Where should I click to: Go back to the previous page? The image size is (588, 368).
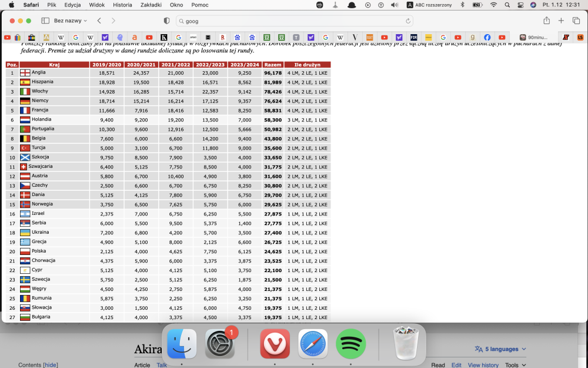coord(99,21)
